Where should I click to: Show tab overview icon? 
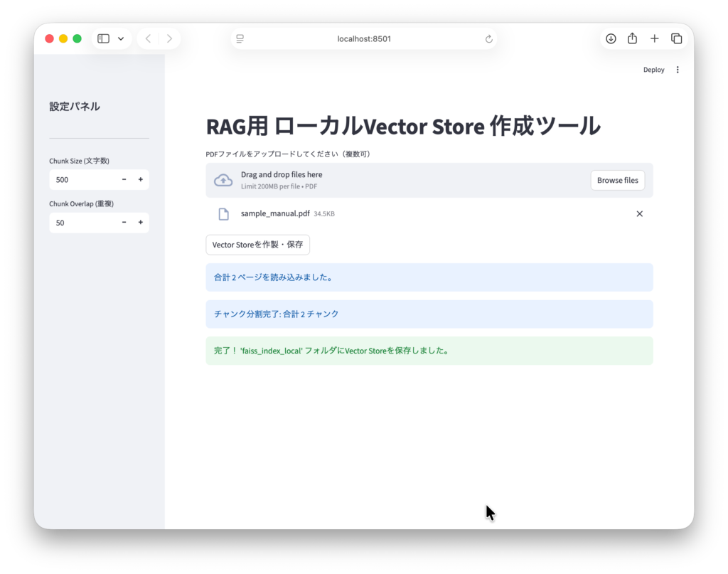click(x=676, y=38)
